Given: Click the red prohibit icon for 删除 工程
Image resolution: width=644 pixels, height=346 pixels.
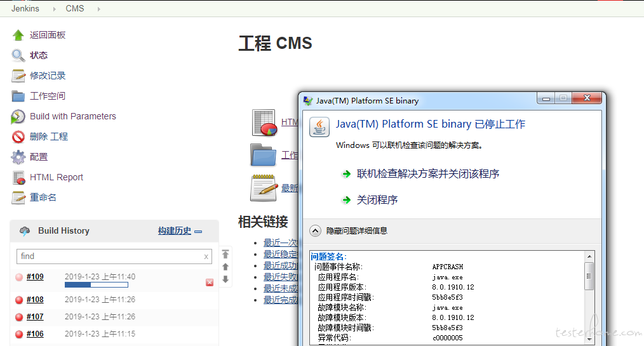Looking at the screenshot, I should pos(18,136).
